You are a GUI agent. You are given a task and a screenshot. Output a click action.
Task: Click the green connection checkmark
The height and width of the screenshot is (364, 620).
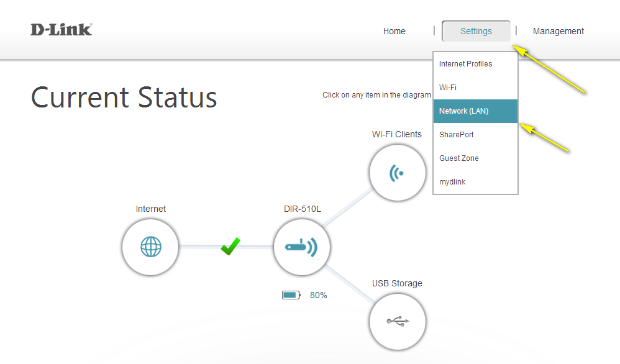point(230,247)
